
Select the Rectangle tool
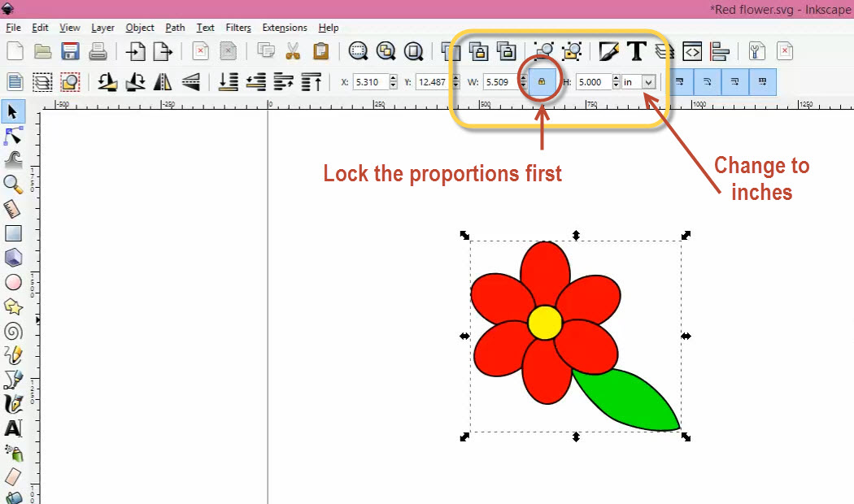[13, 233]
